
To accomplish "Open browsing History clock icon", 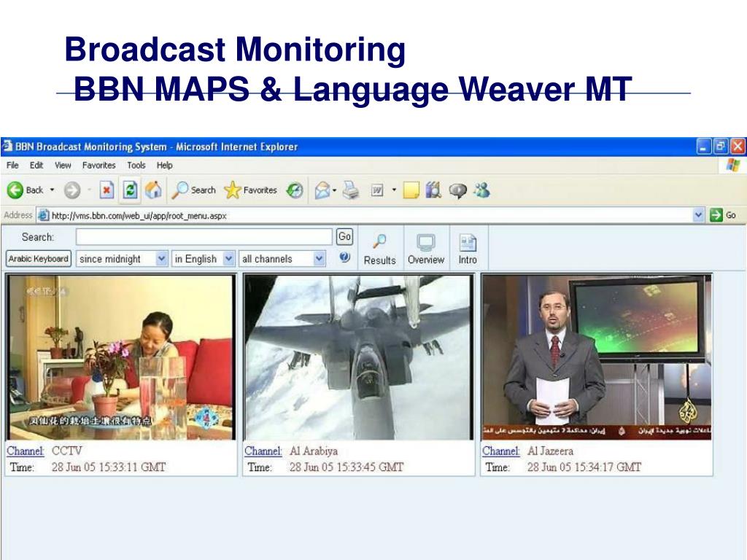I will click(x=295, y=190).
